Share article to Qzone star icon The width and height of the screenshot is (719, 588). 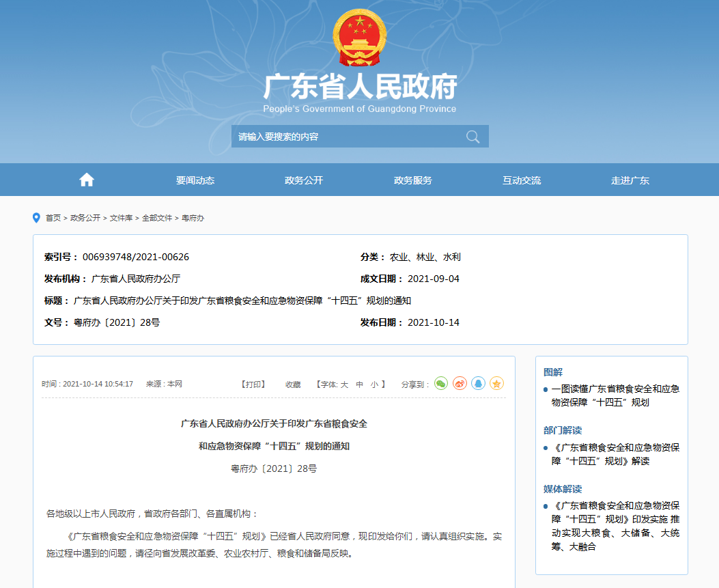tap(496, 383)
